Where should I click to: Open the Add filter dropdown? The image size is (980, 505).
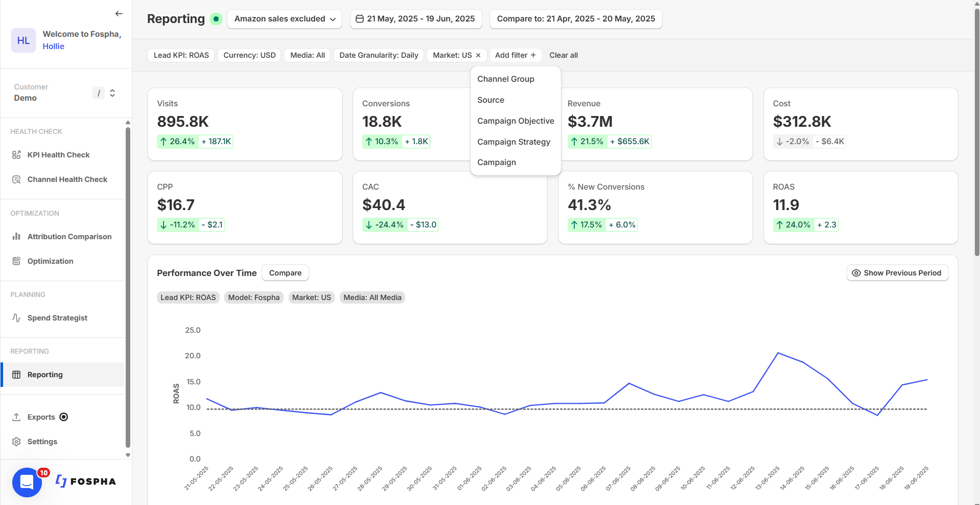pos(515,55)
